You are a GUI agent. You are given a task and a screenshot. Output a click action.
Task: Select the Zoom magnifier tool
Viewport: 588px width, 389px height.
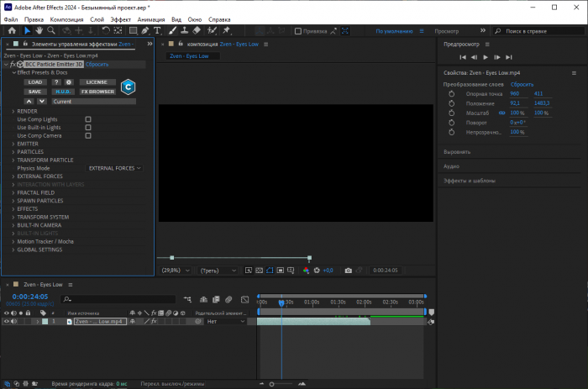pyautogui.click(x=51, y=30)
